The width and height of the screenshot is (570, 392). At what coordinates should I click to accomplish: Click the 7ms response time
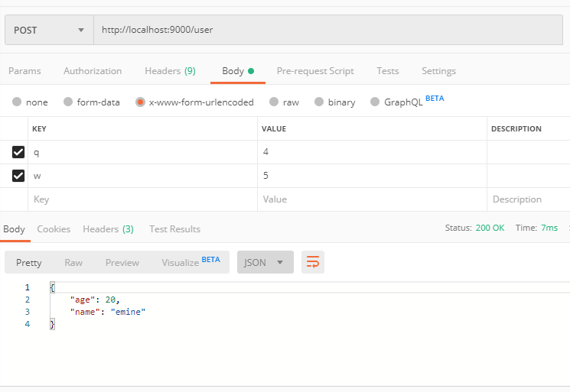(x=549, y=228)
